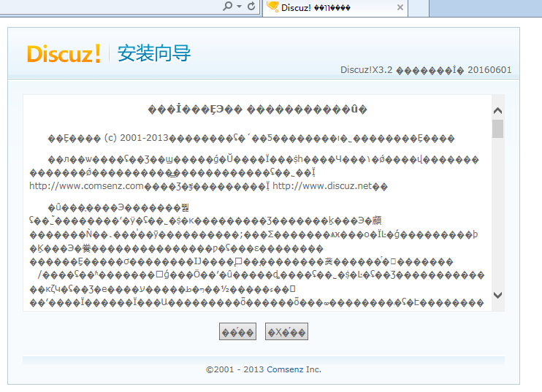Close the Discuz! browser tab

[400, 7]
